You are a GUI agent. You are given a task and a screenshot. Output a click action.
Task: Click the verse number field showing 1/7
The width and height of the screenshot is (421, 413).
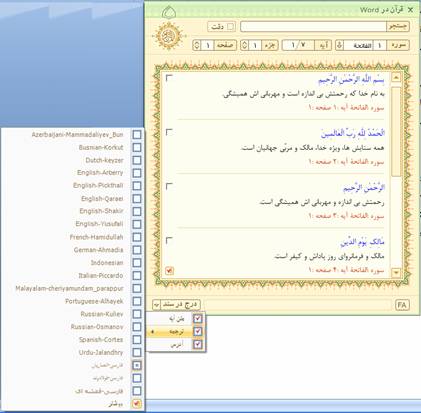(298, 45)
